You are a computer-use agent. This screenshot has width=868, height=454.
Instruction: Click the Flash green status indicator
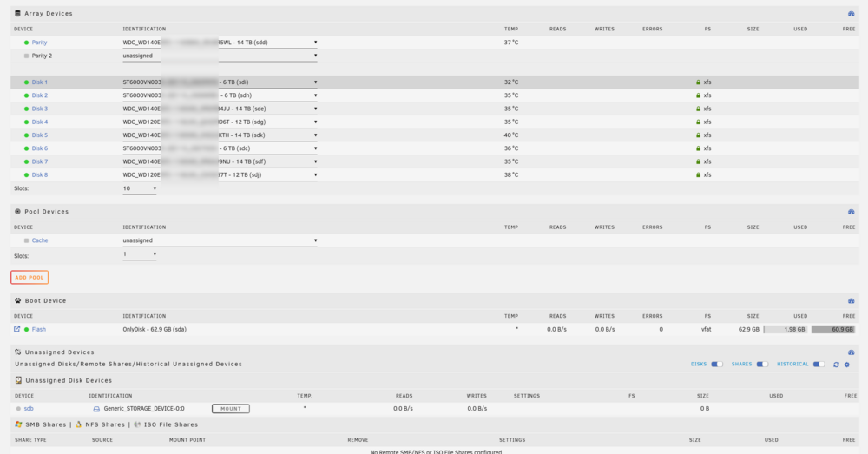pyautogui.click(x=26, y=329)
